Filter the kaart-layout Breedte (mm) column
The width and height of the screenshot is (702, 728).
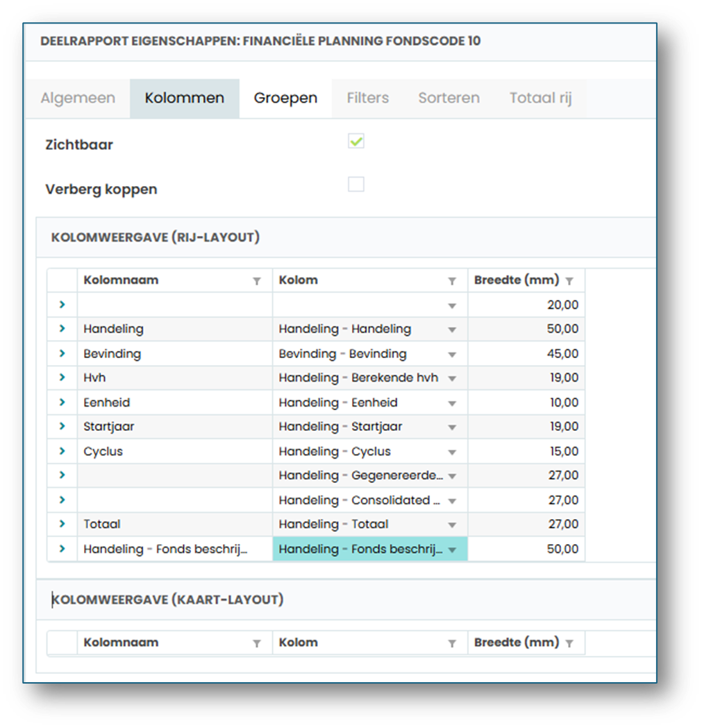569,643
